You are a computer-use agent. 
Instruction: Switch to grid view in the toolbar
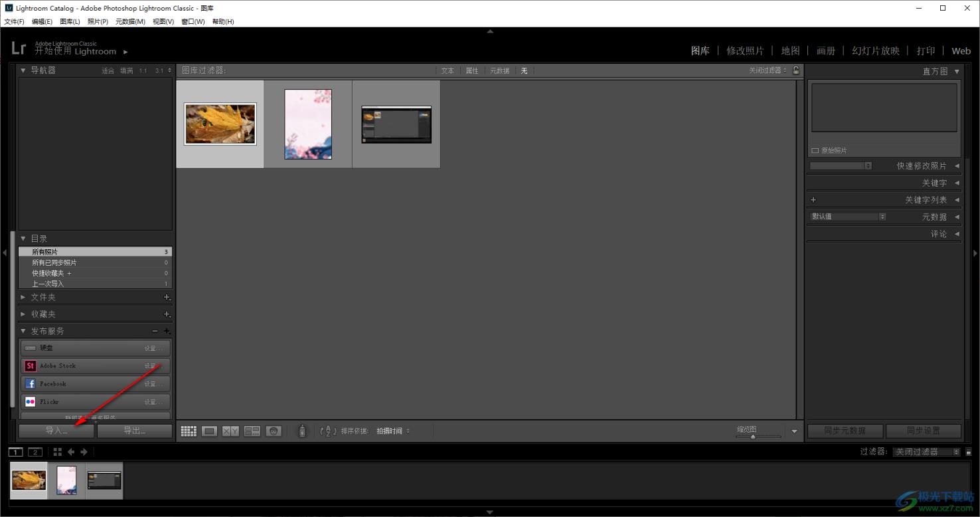(x=189, y=431)
